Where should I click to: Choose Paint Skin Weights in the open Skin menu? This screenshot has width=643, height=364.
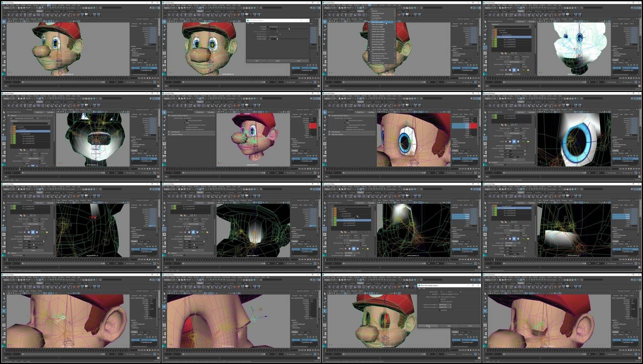[378, 22]
